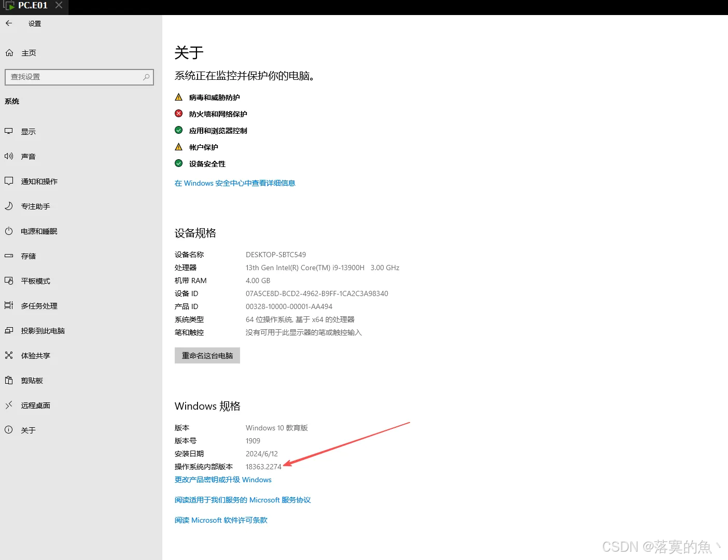Viewport: 728px width, 560px height.
Task: Open Microsoft 服务协议 link
Action: tap(243, 500)
